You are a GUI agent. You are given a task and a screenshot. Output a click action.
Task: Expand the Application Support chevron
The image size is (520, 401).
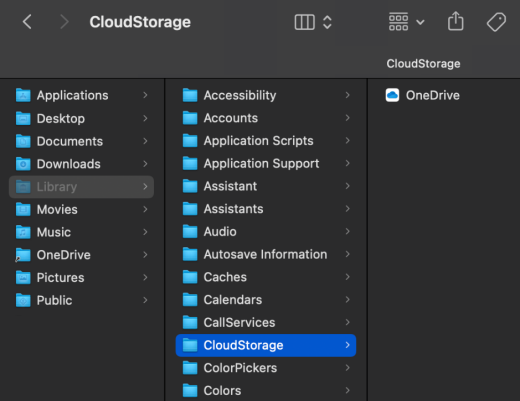click(x=347, y=163)
